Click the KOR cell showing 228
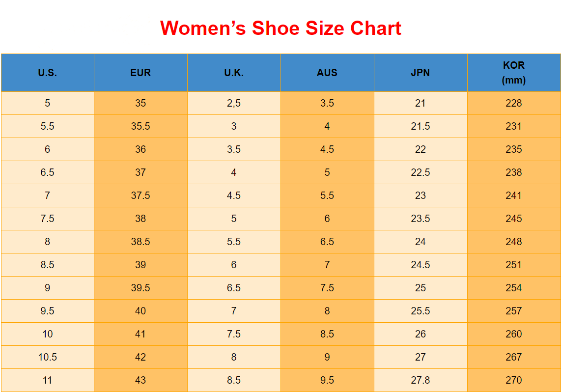 tap(514, 103)
